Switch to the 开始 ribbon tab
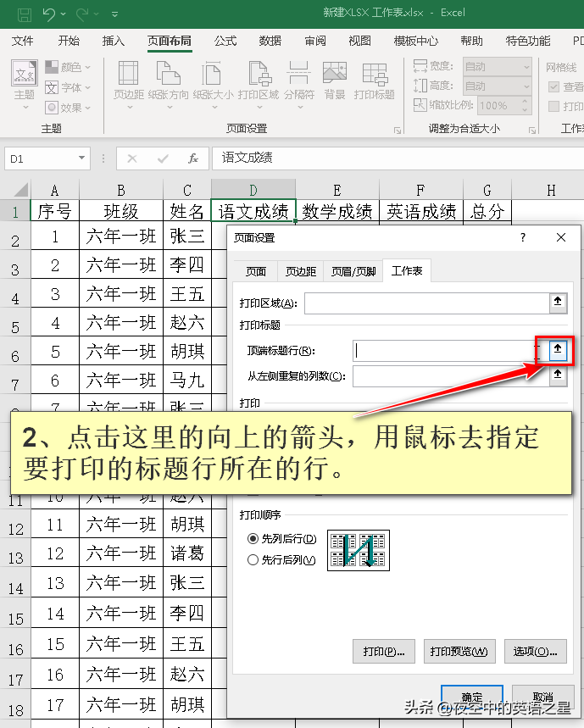Image resolution: width=584 pixels, height=728 pixels. tap(69, 41)
